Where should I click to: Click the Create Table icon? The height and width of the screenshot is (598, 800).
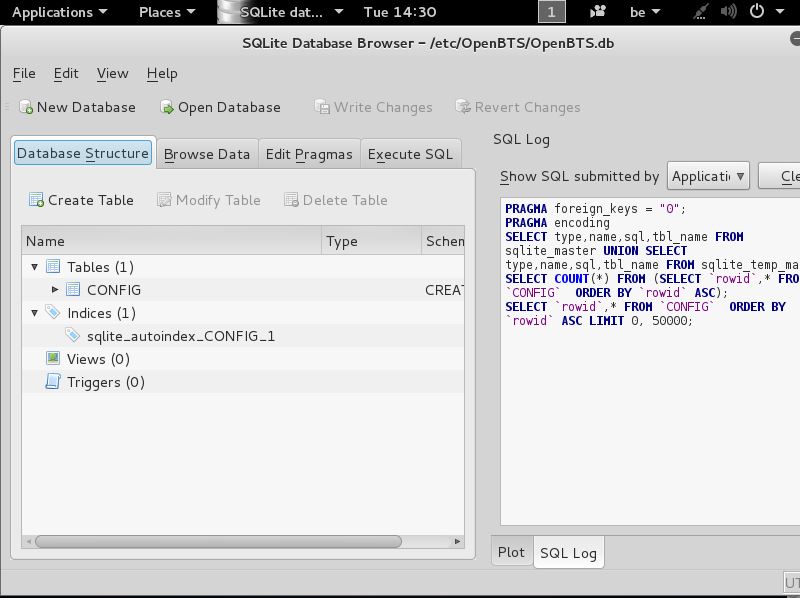[x=36, y=200]
